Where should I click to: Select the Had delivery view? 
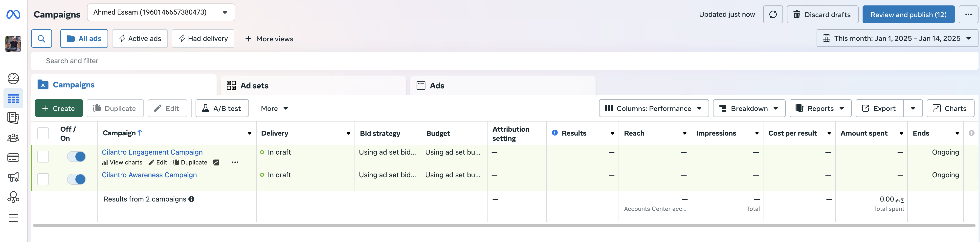click(x=203, y=38)
